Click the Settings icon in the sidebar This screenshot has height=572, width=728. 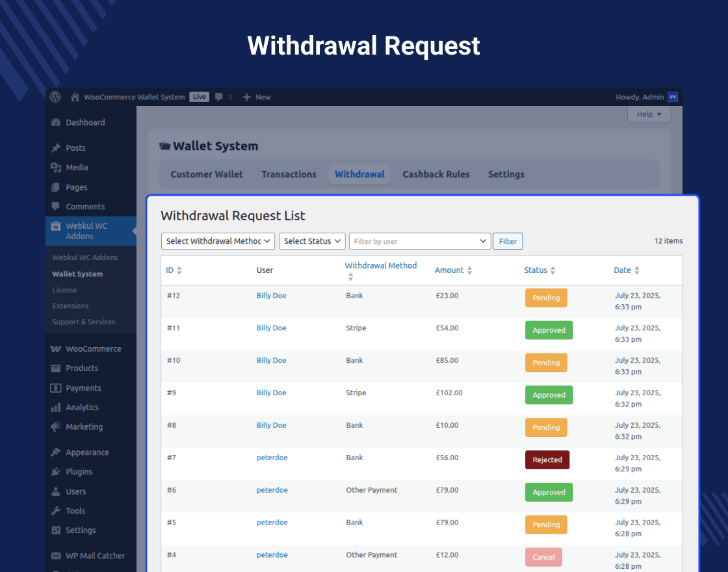[x=56, y=530]
